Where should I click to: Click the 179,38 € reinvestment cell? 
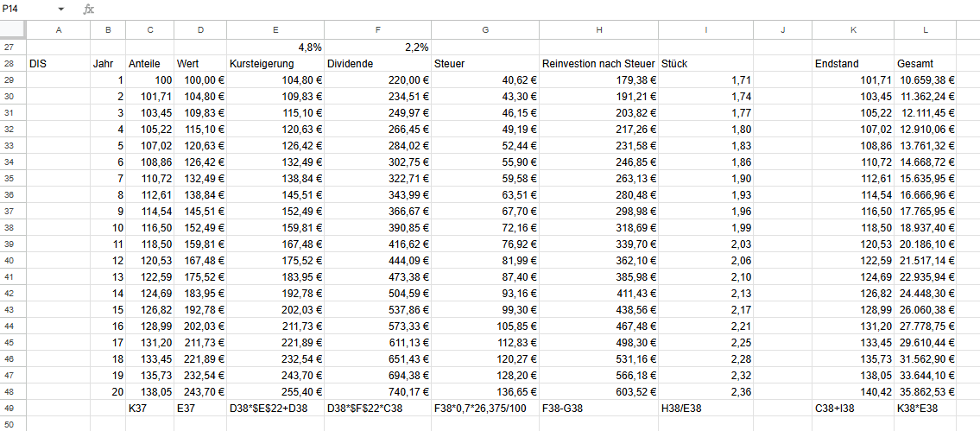[x=598, y=80]
